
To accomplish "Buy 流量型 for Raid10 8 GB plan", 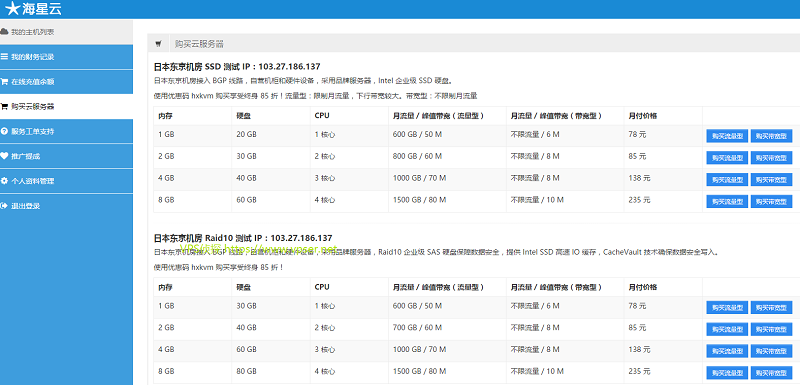I will 727,373.
